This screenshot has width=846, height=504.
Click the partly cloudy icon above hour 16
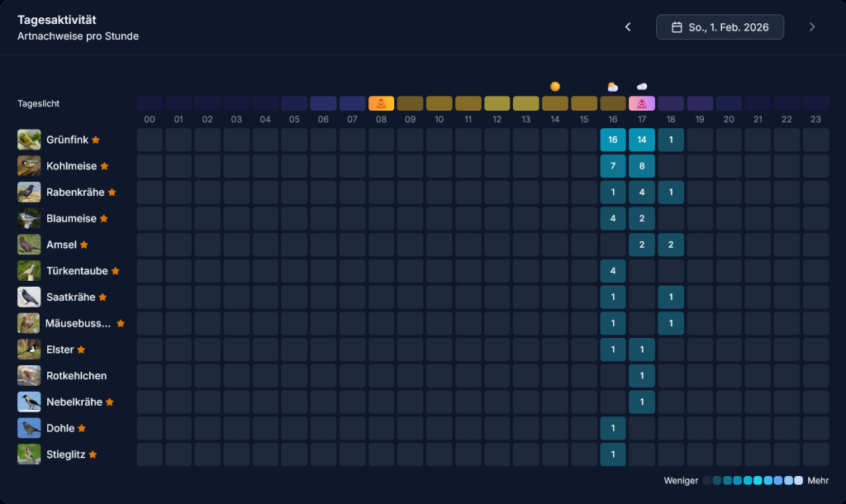(612, 86)
